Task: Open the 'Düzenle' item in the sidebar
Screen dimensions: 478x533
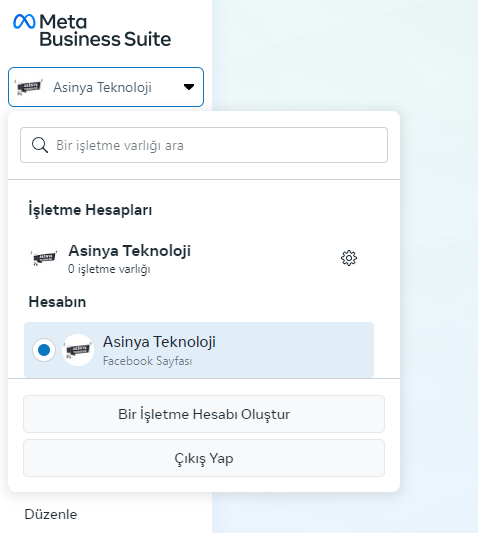Action: tap(51, 514)
